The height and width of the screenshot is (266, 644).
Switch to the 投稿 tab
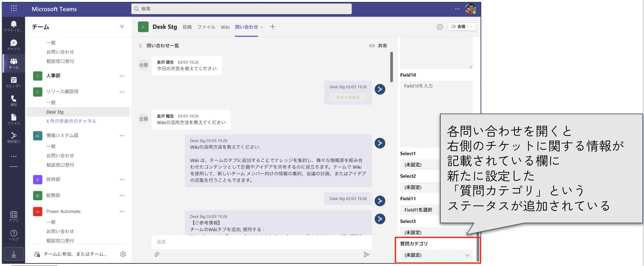tap(187, 27)
